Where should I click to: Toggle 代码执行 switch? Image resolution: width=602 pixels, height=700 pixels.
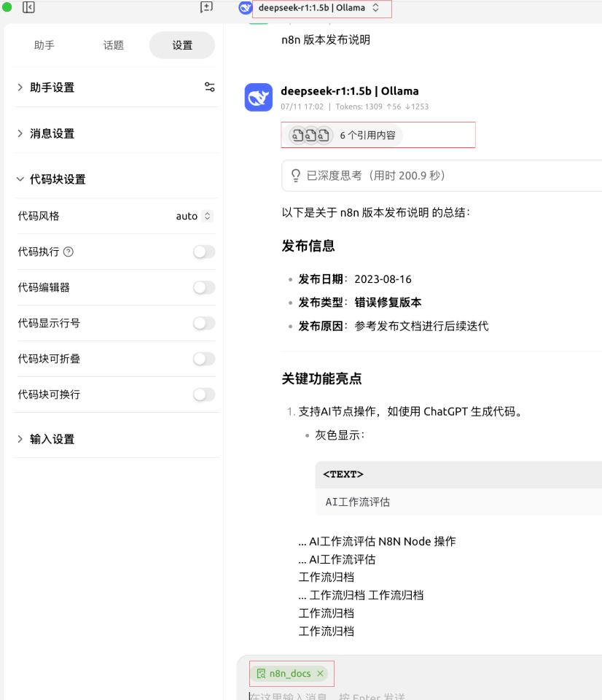click(204, 252)
